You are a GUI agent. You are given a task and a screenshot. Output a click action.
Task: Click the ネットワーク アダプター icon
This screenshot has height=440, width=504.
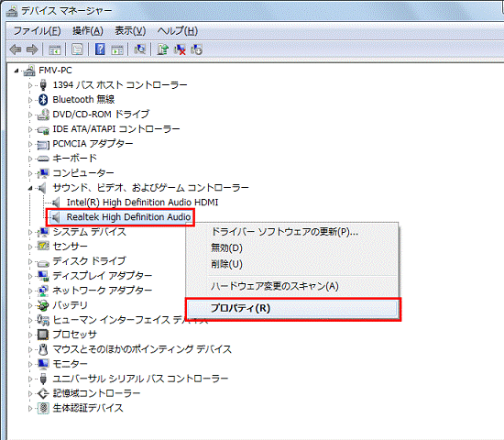click(43, 291)
